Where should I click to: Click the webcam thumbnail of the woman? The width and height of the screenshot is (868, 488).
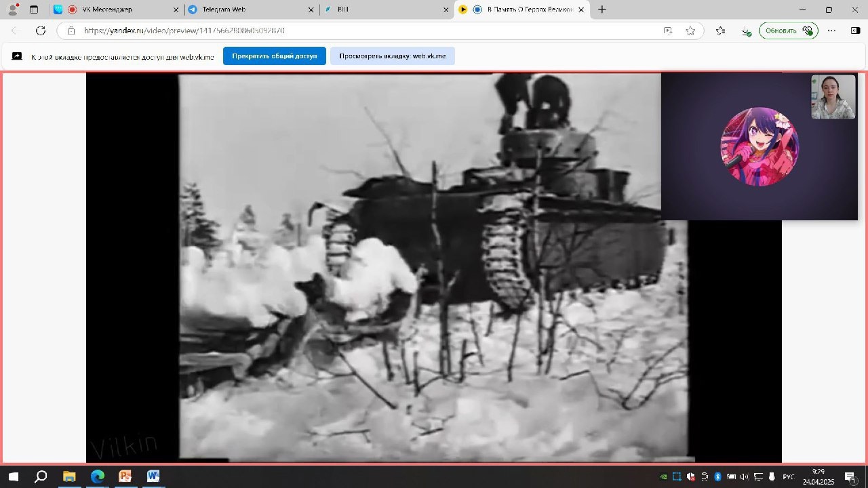[x=833, y=97]
